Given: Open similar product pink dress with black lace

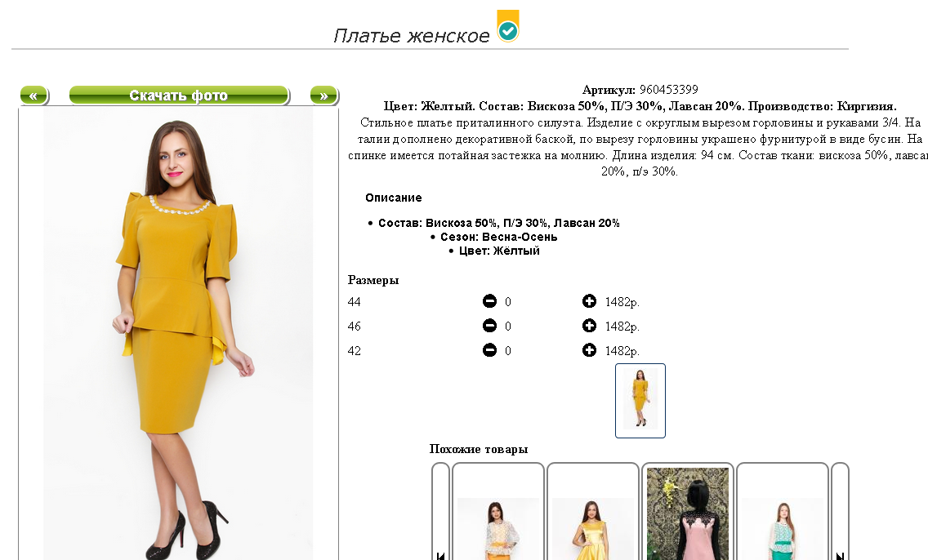Looking at the screenshot, I should point(688,512).
